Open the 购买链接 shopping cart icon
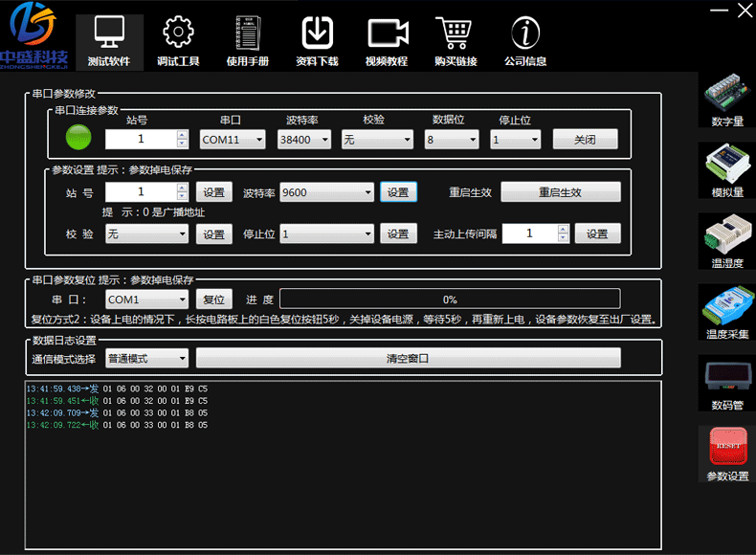The image size is (756, 555). (x=456, y=42)
